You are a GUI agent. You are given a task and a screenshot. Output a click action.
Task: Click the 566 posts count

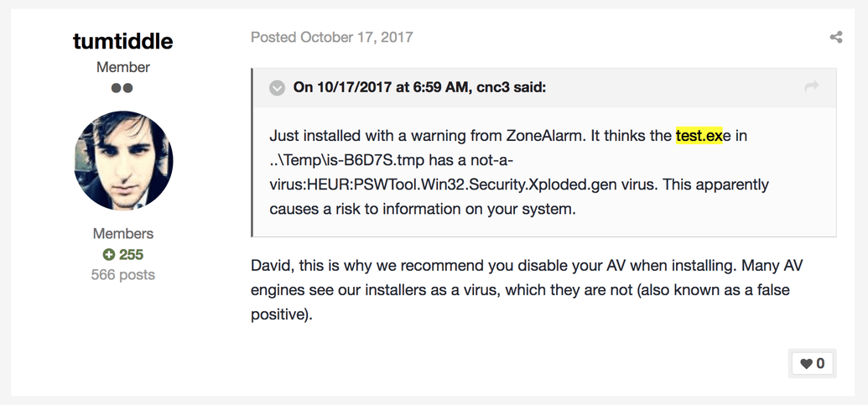point(123,274)
